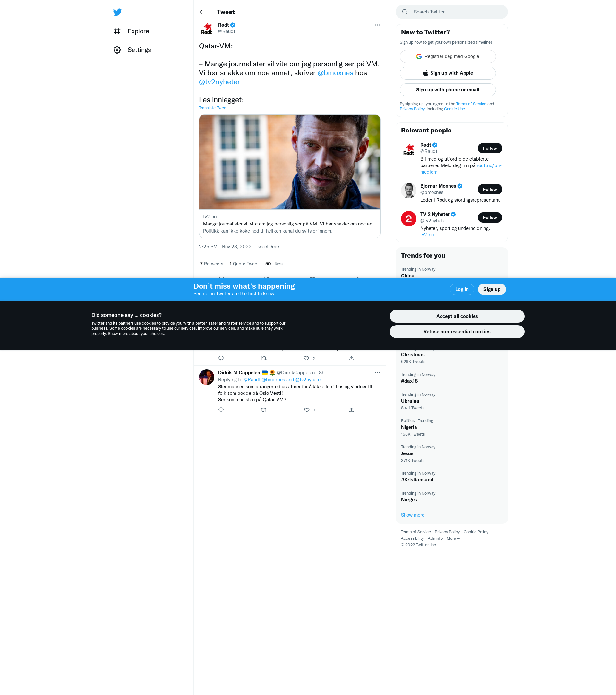Share Didrik M Cappelen's reply
This screenshot has height=695, width=616.
pos(351,410)
